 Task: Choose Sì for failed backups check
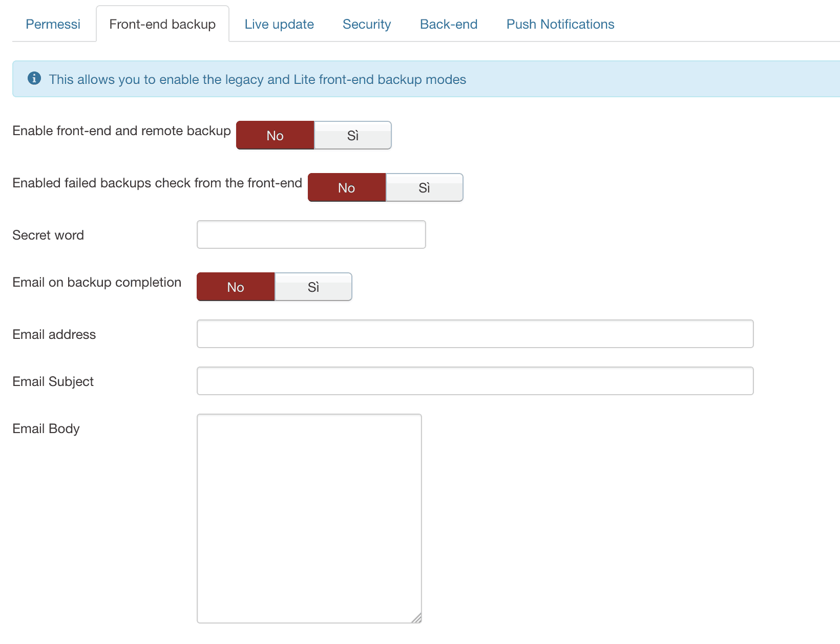pyautogui.click(x=424, y=188)
